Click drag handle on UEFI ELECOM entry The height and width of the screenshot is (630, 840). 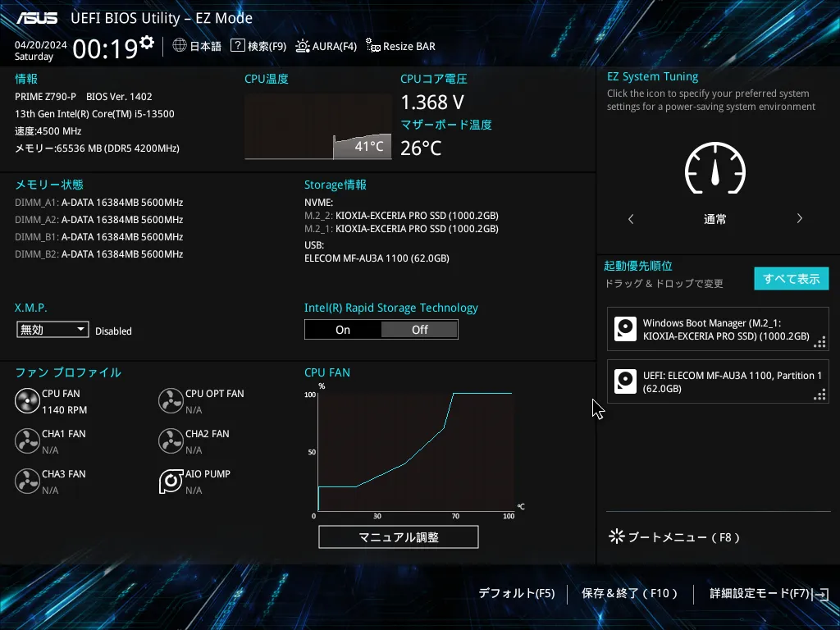point(819,395)
